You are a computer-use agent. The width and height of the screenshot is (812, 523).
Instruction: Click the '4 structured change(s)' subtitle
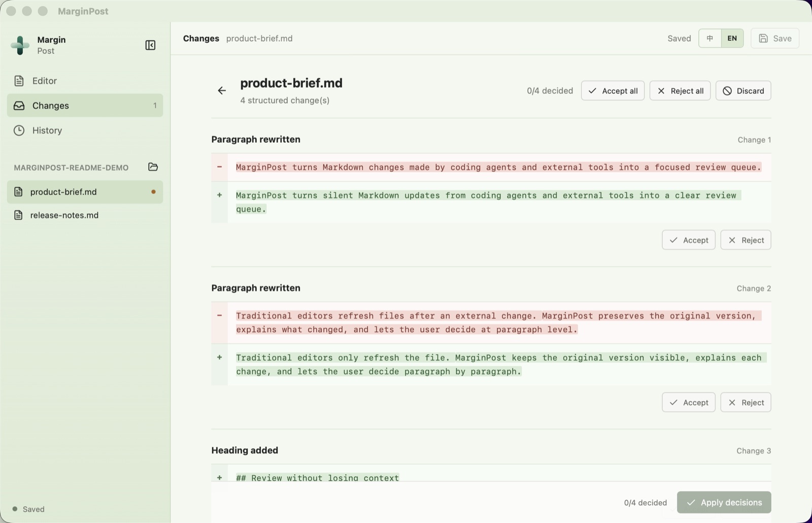pyautogui.click(x=285, y=101)
